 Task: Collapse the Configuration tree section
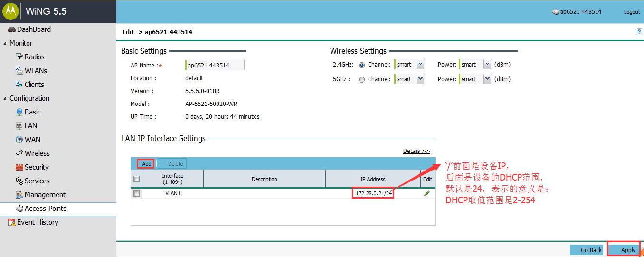click(5, 98)
